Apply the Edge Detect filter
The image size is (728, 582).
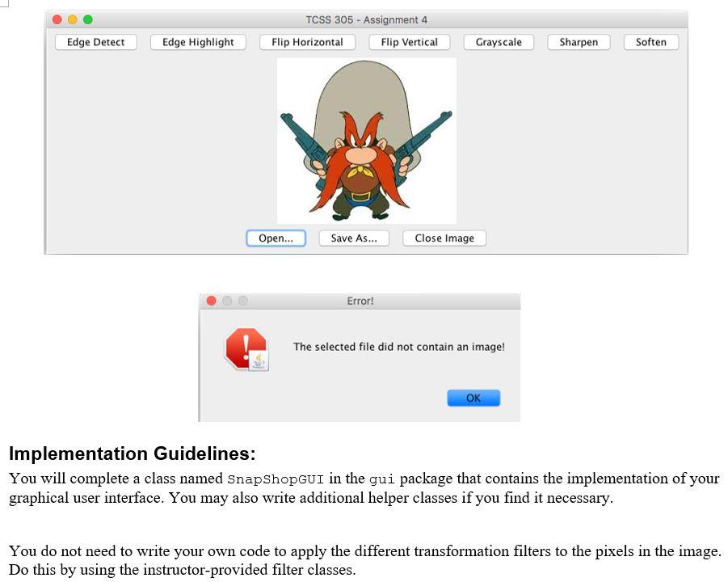click(95, 42)
